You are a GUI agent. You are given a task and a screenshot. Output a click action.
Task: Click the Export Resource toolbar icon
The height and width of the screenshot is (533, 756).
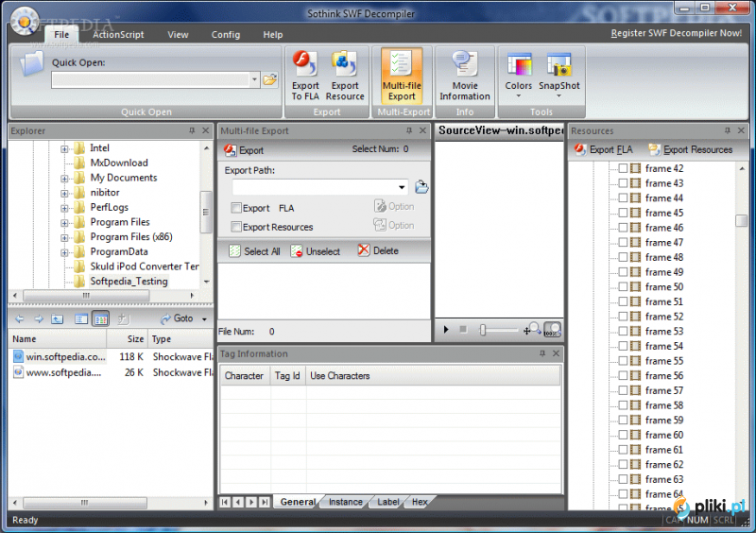click(x=345, y=76)
